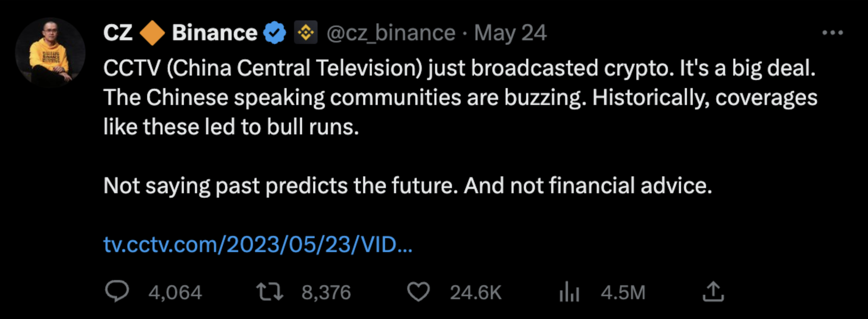Open the three-dot more options menu
868x319 pixels.
(832, 33)
